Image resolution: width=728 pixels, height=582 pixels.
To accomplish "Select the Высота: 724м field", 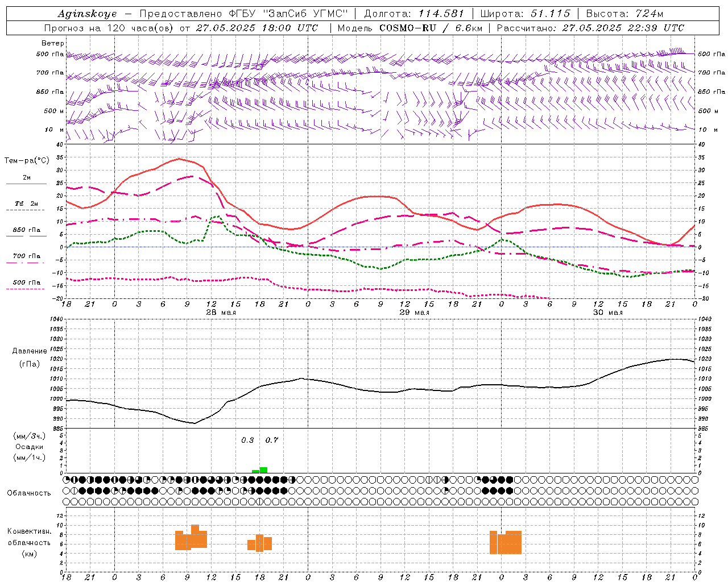I will point(624,14).
